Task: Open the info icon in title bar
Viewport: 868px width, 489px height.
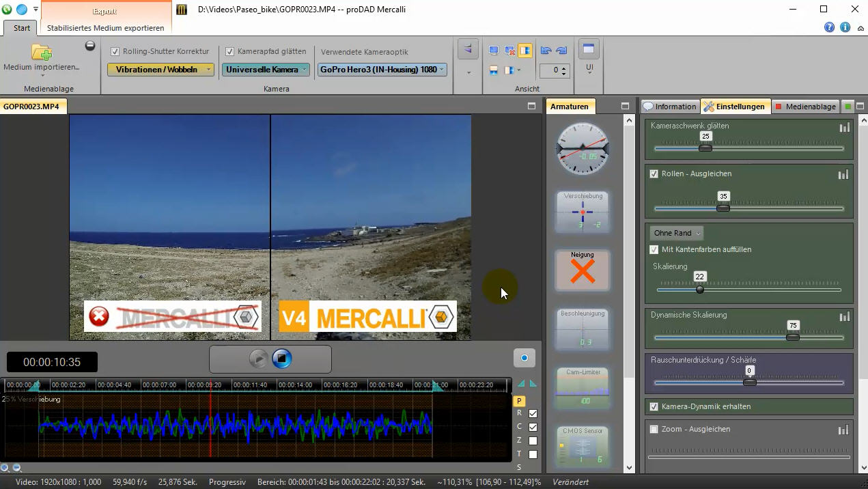Action: [845, 27]
